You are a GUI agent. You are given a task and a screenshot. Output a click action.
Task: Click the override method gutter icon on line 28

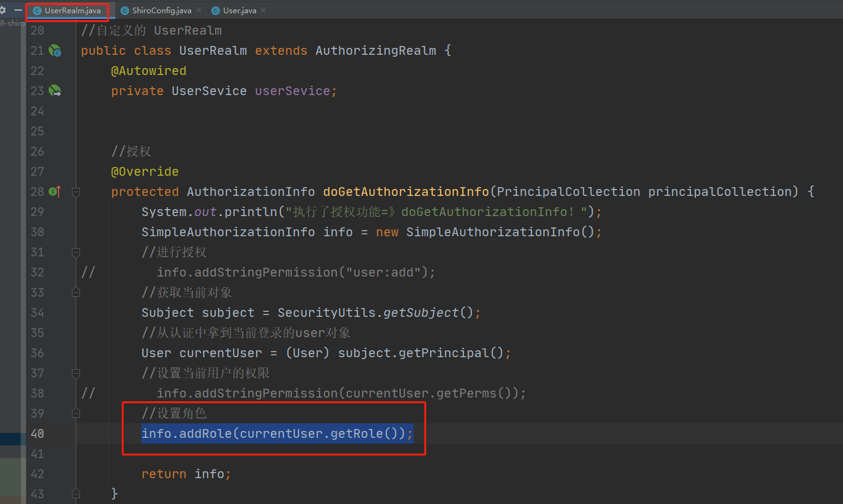(55, 192)
